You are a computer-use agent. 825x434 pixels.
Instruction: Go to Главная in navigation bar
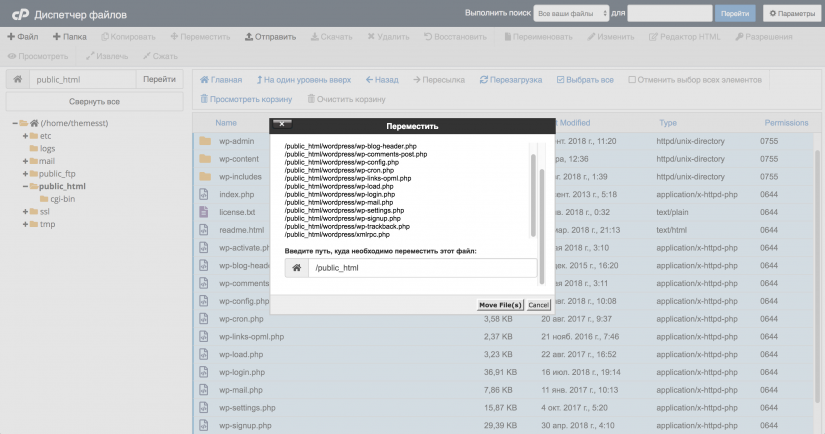click(221, 80)
